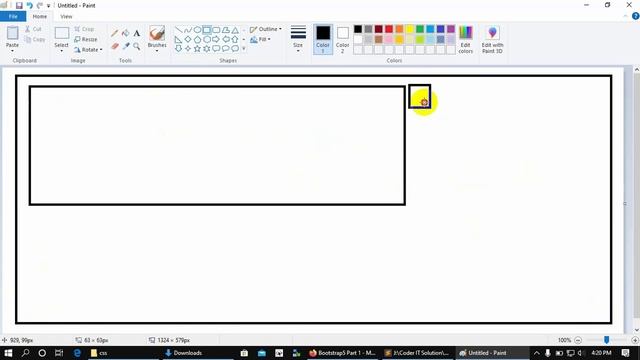The height and width of the screenshot is (360, 640).
Task: Open Microsoft Edge from taskbar
Action: (x=77, y=353)
